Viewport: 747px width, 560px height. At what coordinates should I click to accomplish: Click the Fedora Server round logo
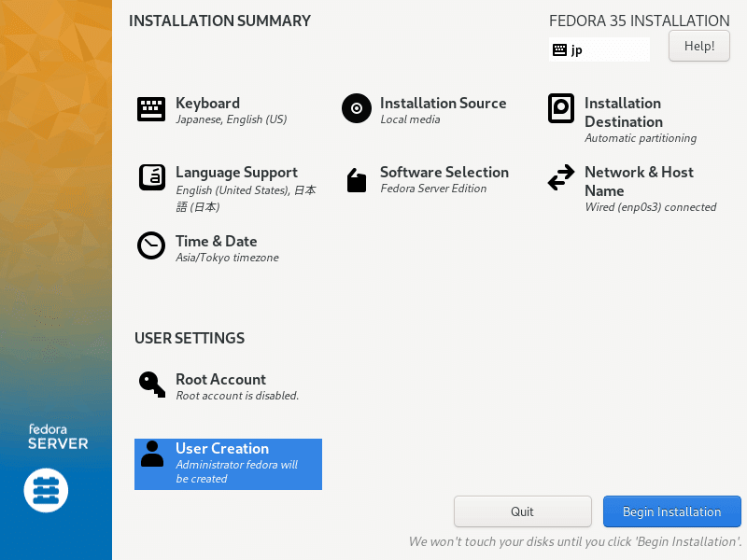(46, 491)
